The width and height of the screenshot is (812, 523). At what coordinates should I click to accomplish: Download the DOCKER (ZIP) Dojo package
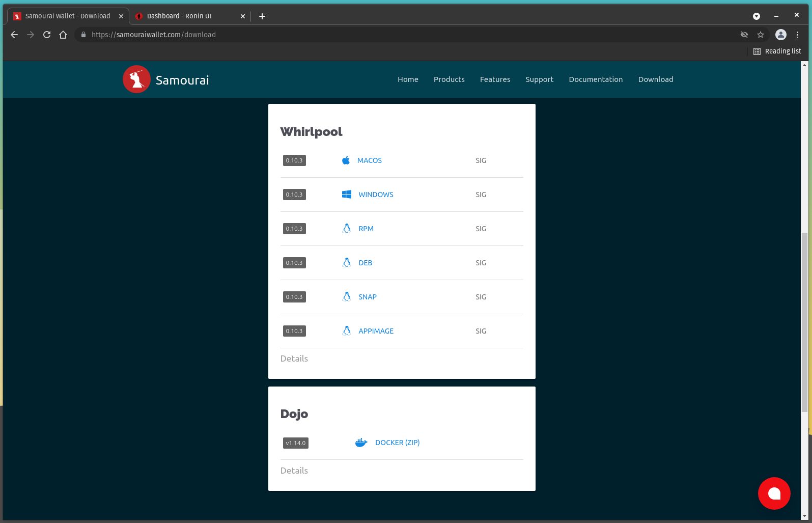397,443
